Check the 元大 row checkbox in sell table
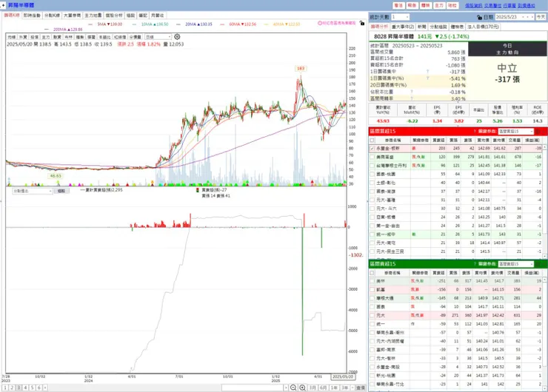This screenshot has width=548, height=392. point(372,315)
